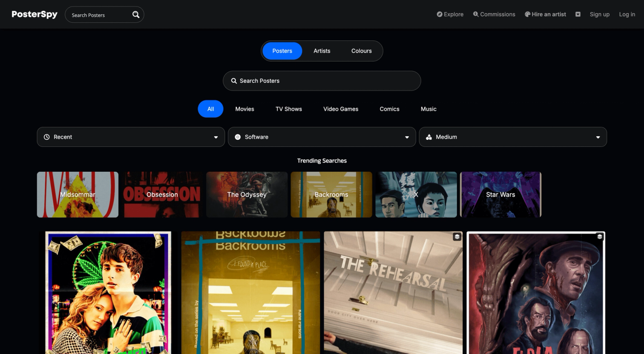Screen dimensions: 644x354
Task: Open the Commissions link
Action: tap(494, 14)
